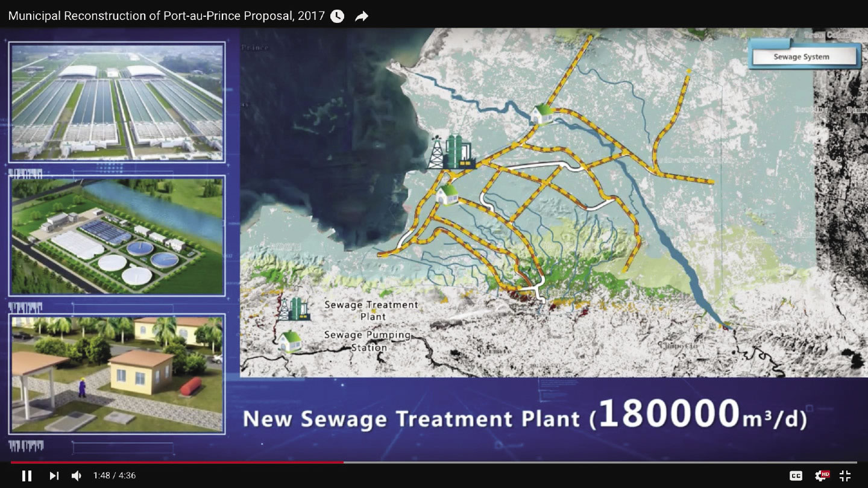Pause the video playback

pyautogui.click(x=27, y=475)
